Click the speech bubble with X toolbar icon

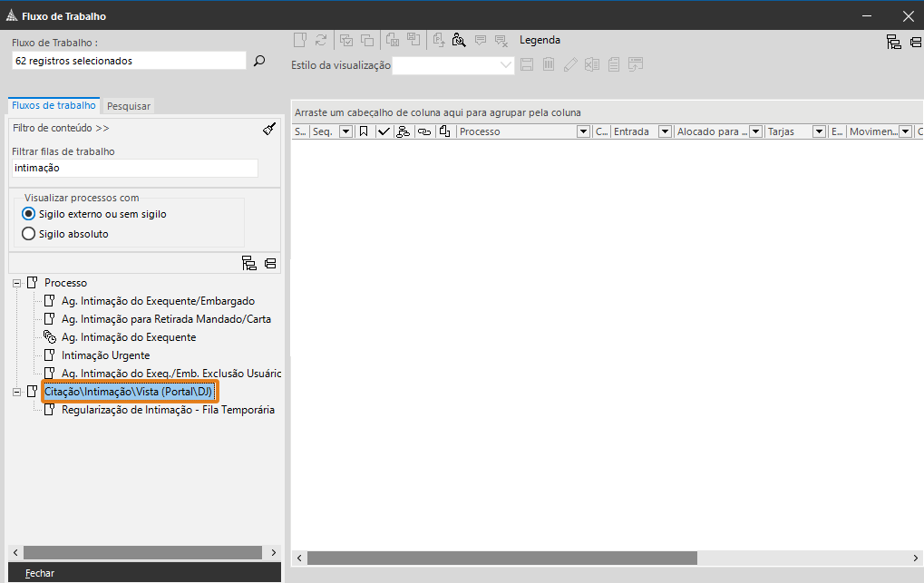(501, 41)
